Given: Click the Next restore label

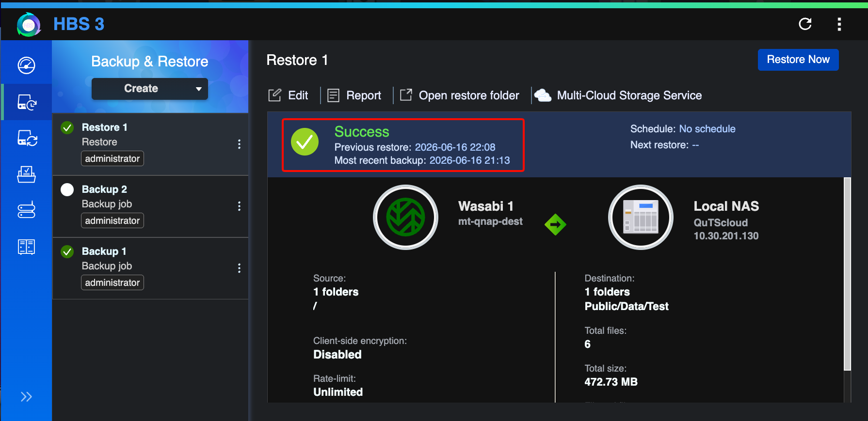Looking at the screenshot, I should click(659, 145).
